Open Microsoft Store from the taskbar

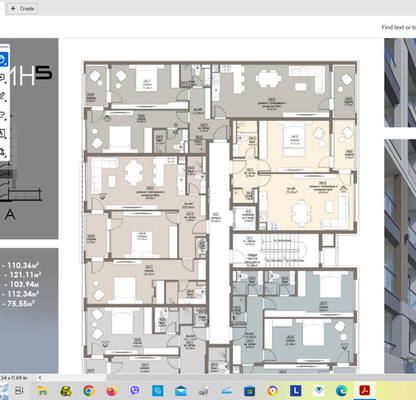point(249,391)
